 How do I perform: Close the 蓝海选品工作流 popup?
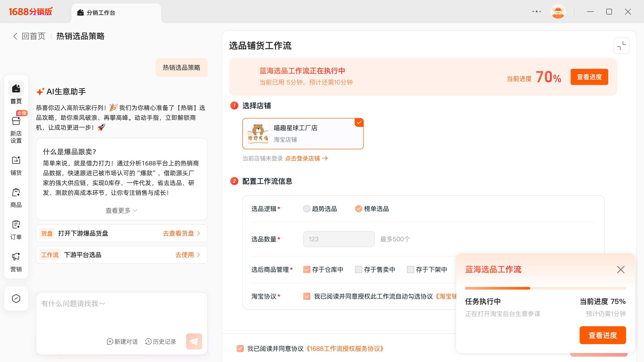coord(621,269)
